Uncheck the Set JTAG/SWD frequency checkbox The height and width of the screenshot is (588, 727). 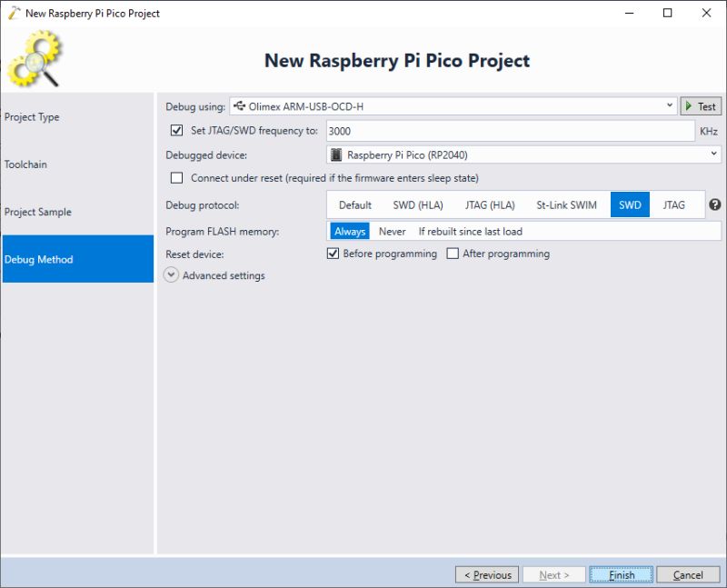tap(178, 130)
